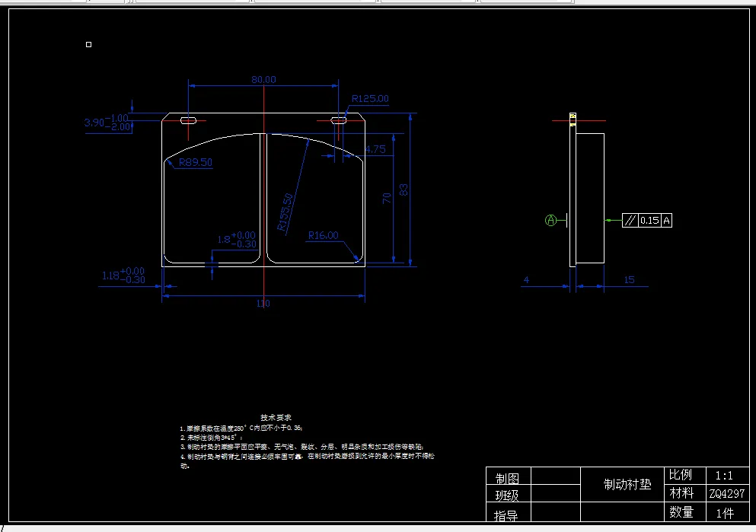Select note 4 about 钢背之间连接
The height and width of the screenshot is (532, 756).
(308, 460)
